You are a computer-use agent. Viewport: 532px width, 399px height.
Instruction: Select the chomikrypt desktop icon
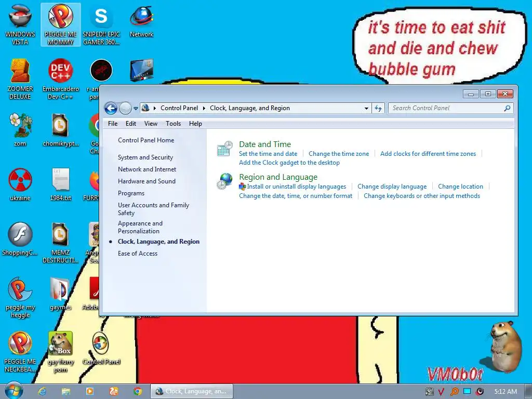point(60,129)
